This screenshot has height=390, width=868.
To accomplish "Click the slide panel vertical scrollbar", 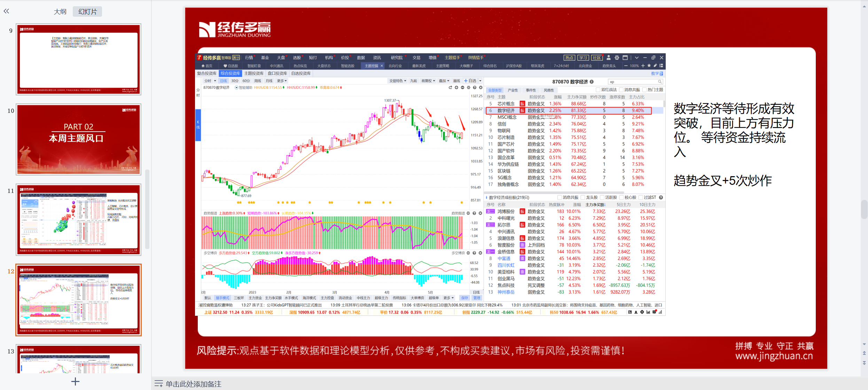I will tap(147, 209).
